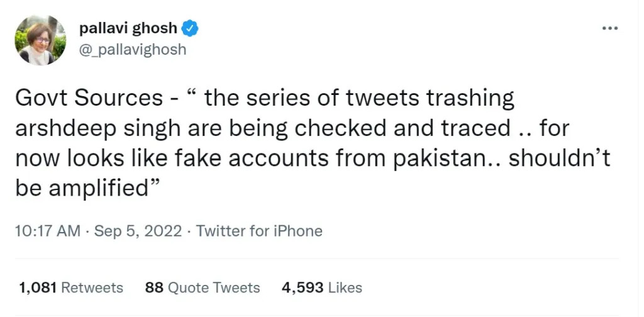Screen dimensions: 644x317
Task: Click the "Sep 5, 2022" date
Action: 139,231
